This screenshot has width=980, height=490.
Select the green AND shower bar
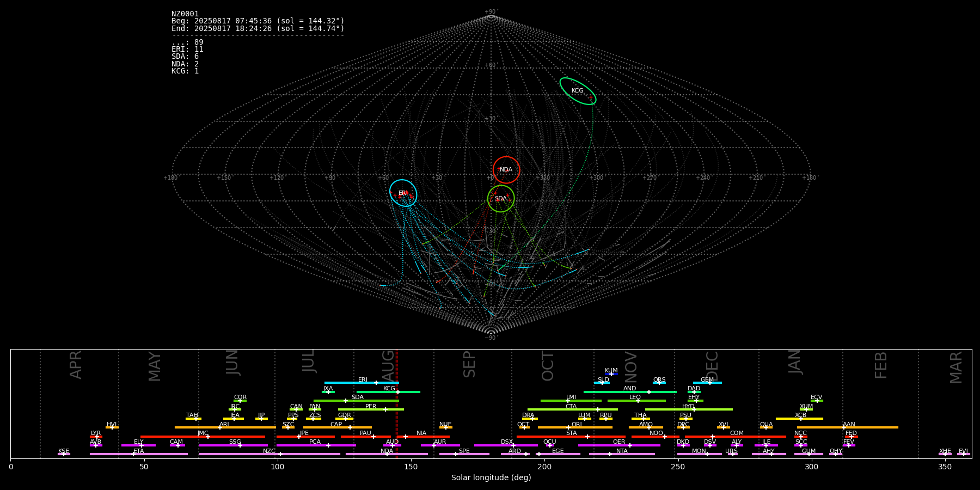pyautogui.click(x=630, y=392)
